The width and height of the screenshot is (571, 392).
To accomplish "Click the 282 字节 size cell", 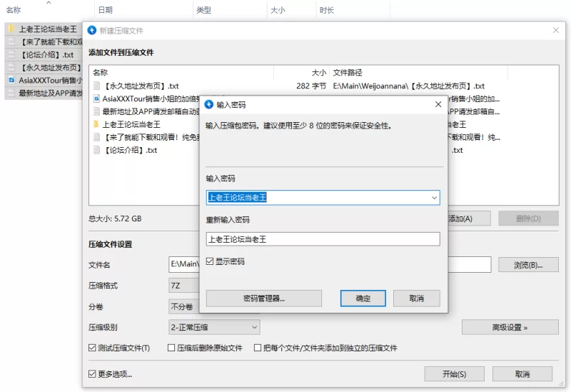I will (311, 86).
